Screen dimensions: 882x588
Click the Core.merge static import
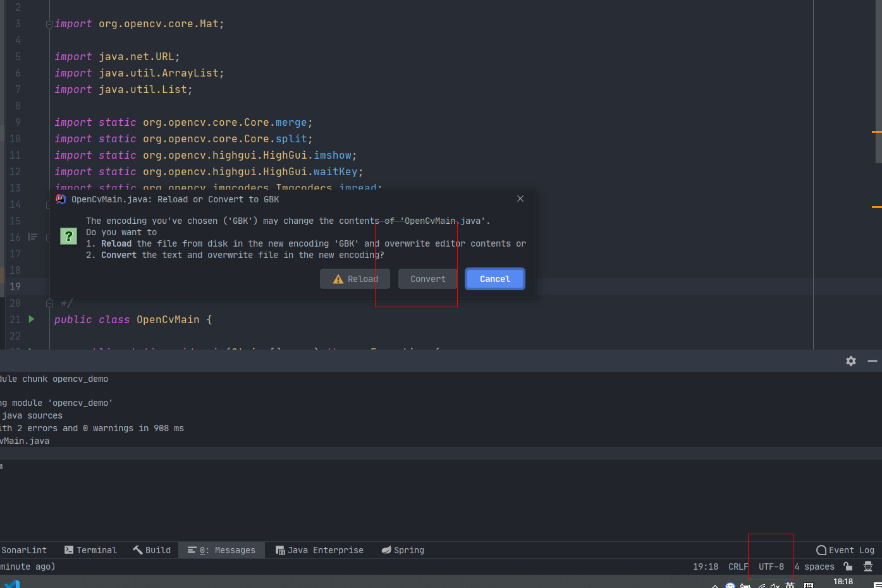(183, 122)
